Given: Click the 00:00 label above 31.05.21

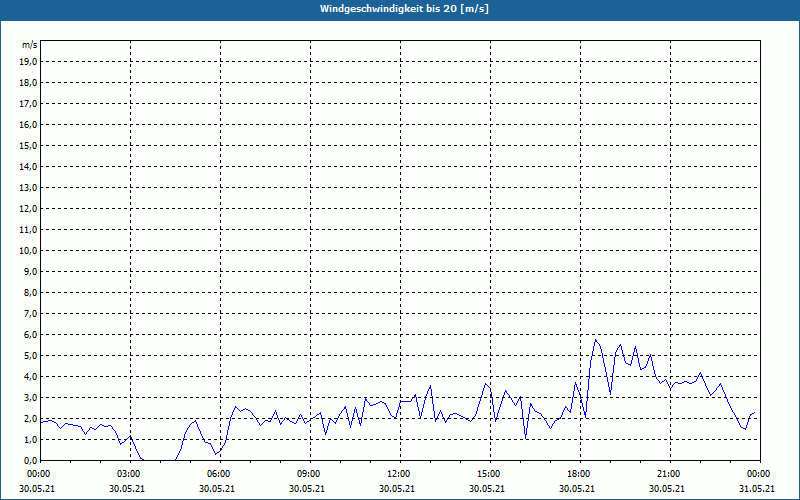Looking at the screenshot, I should tap(760, 474).
